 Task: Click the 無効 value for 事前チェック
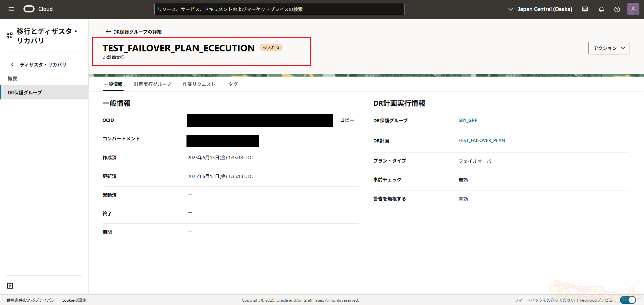click(x=463, y=180)
